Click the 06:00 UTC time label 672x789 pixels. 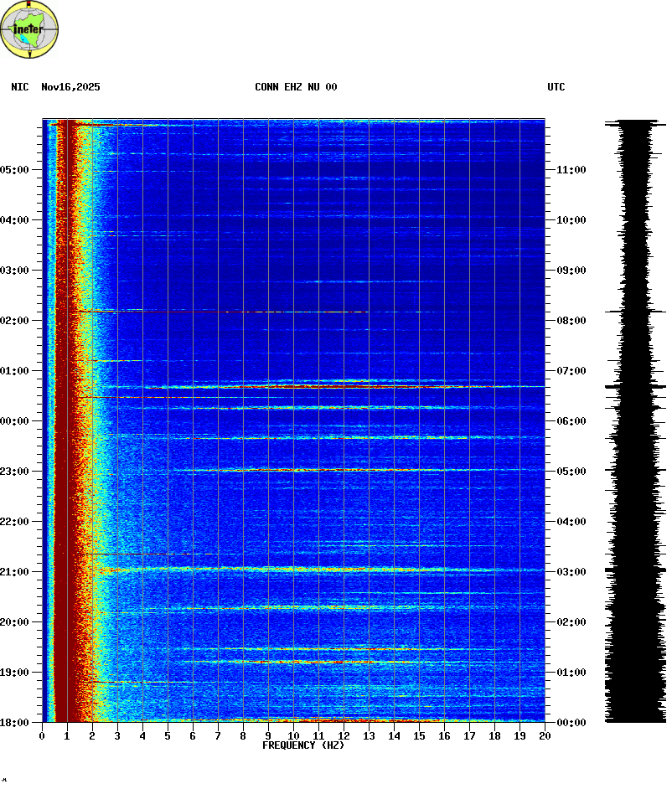tap(570, 421)
